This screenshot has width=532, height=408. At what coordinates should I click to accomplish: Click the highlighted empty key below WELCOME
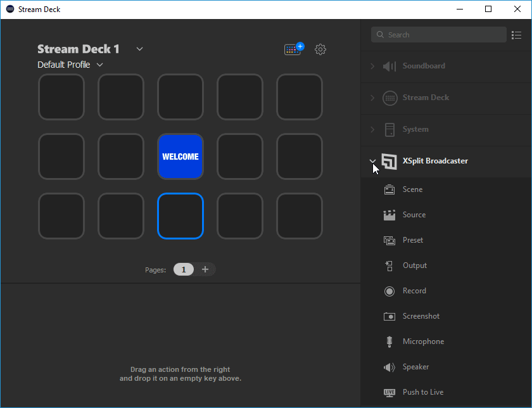pos(180,216)
